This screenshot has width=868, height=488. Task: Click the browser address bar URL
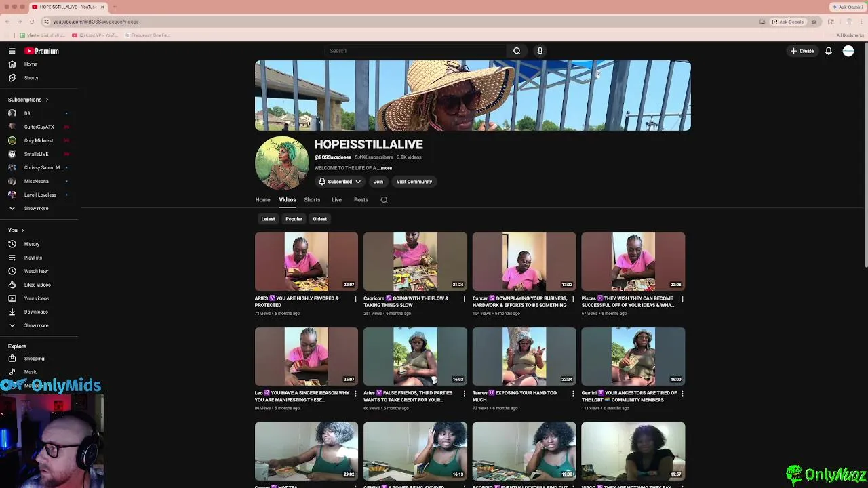96,22
